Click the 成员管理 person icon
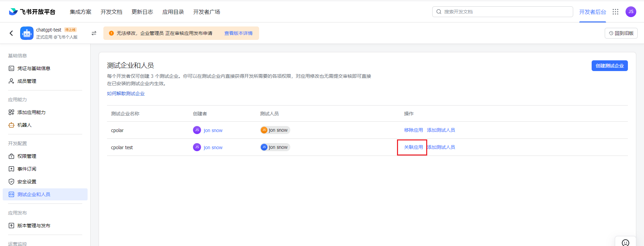 click(x=11, y=81)
